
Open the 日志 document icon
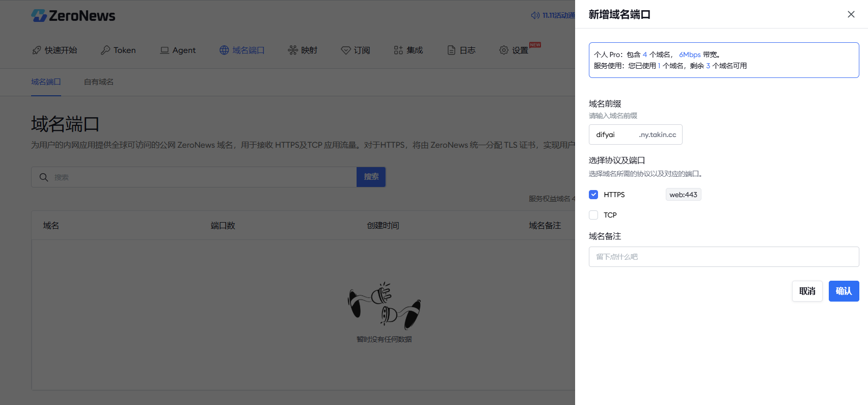click(451, 50)
